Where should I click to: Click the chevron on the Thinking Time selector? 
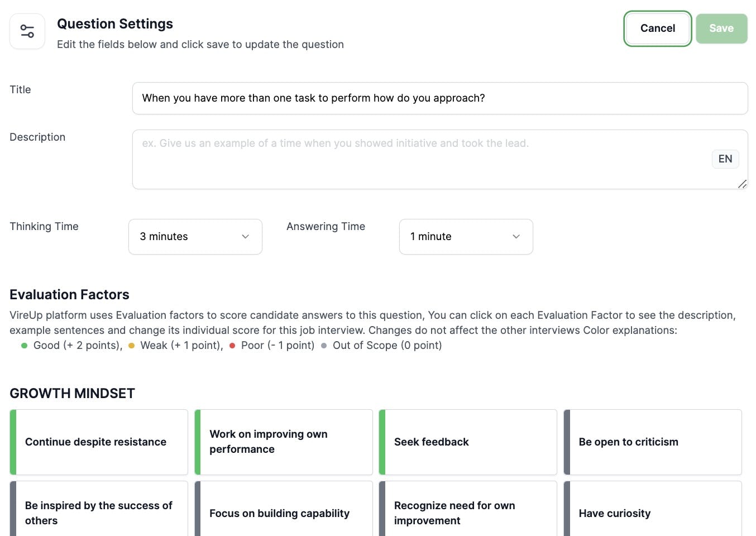click(245, 237)
